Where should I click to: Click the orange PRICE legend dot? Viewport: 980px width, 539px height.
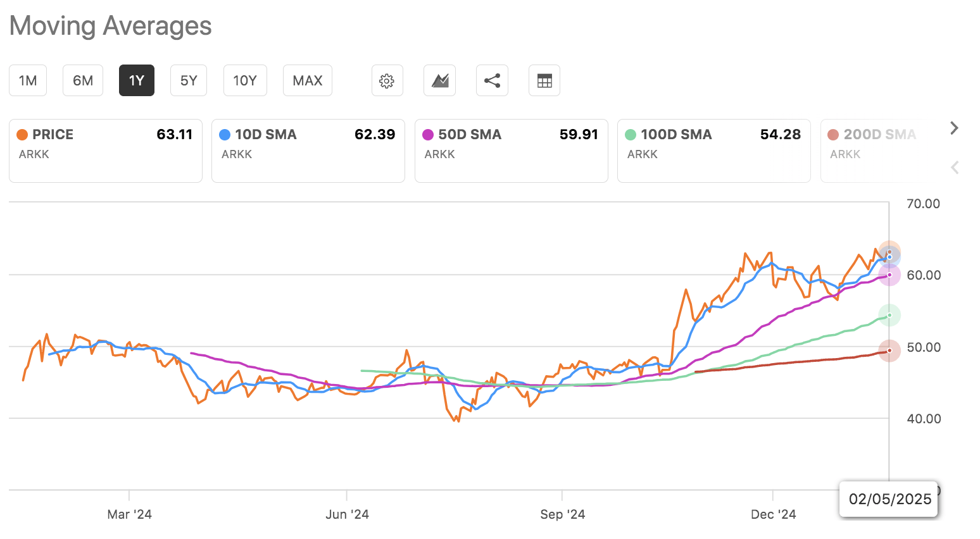tap(22, 134)
